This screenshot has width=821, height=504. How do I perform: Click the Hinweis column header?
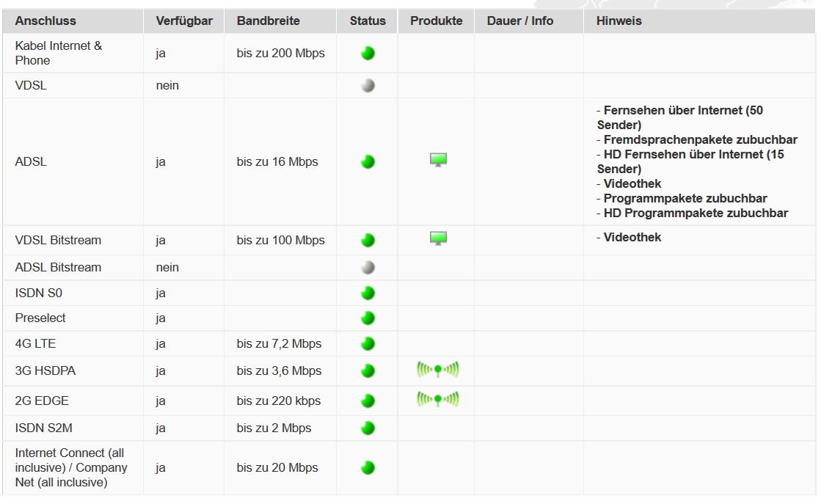tap(619, 21)
